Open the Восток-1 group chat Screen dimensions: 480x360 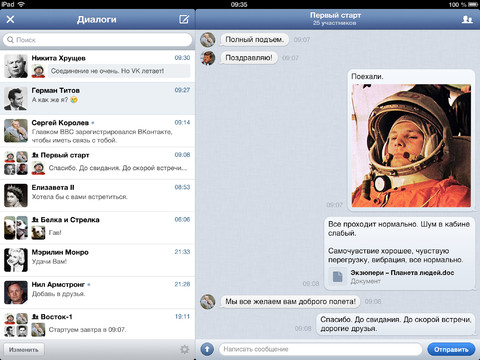(x=97, y=324)
